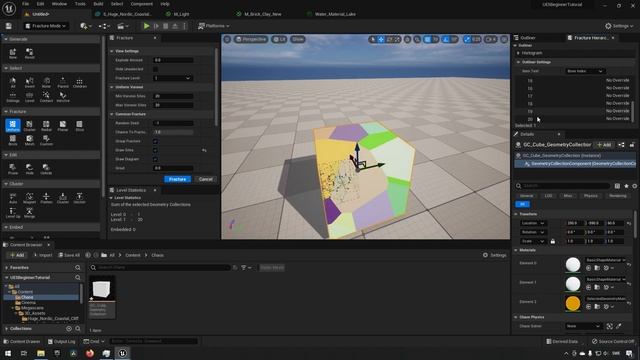Open the Chaos Solver dropdown
640x360 pixels.
584,326
